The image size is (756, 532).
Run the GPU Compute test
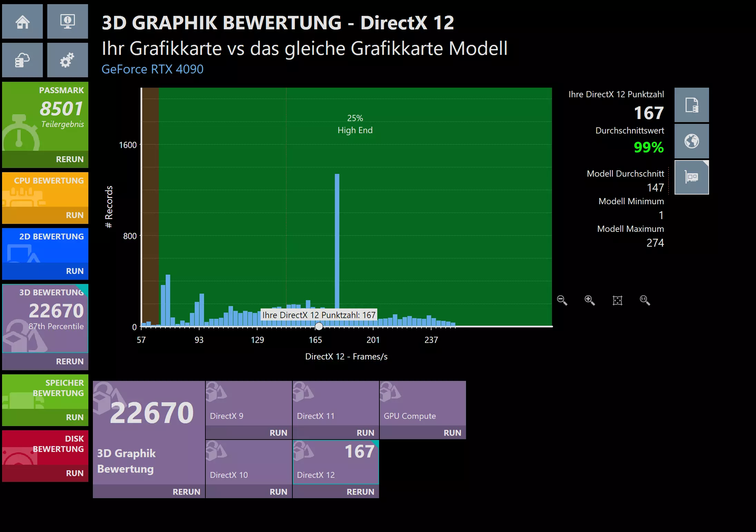pyautogui.click(x=423, y=433)
